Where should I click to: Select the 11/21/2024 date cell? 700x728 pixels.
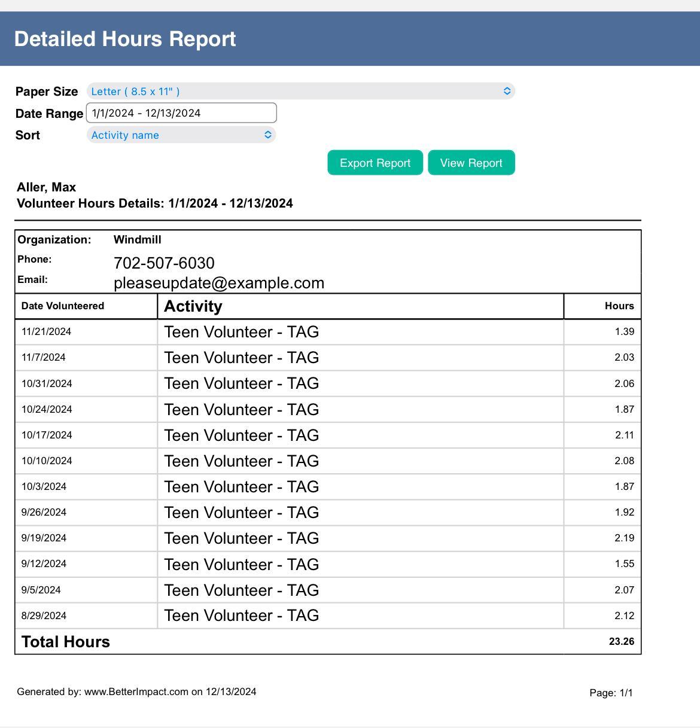pyautogui.click(x=47, y=331)
